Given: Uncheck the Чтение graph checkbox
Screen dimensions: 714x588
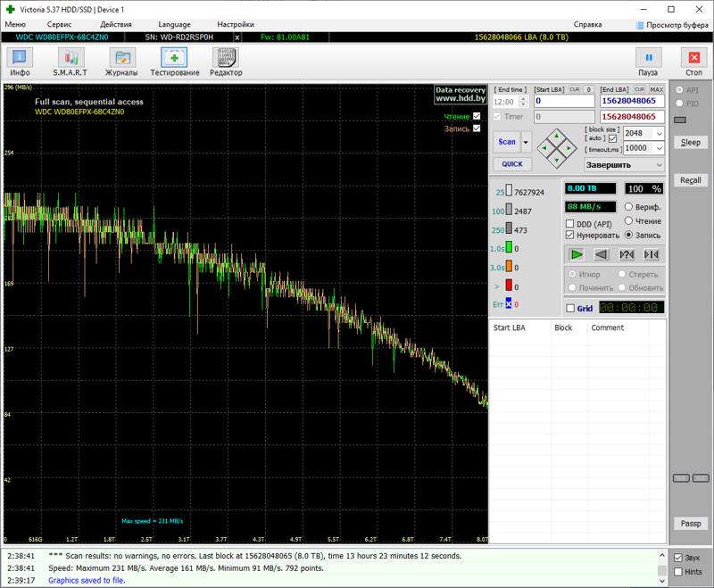Looking at the screenshot, I should point(477,116).
